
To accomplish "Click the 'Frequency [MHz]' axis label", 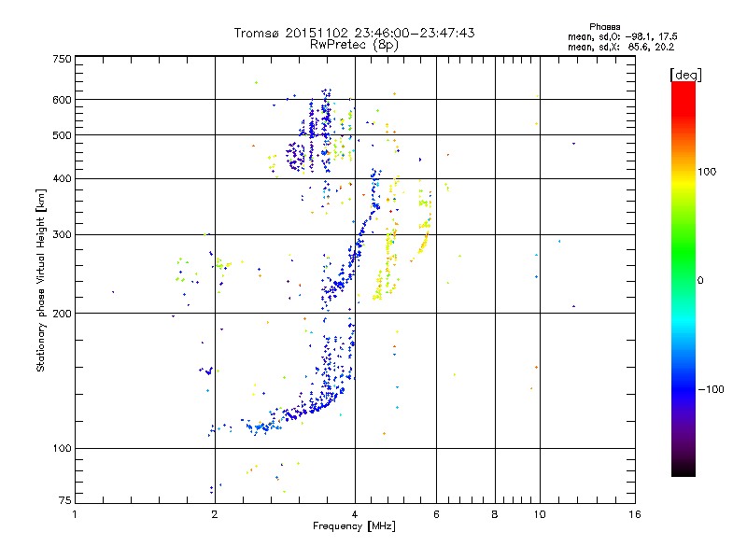I will [x=354, y=526].
